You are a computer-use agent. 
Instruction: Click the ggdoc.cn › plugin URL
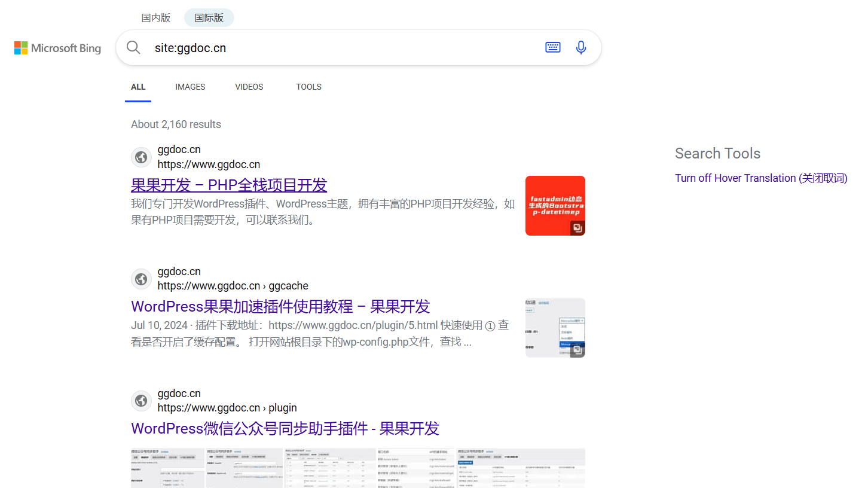click(227, 408)
